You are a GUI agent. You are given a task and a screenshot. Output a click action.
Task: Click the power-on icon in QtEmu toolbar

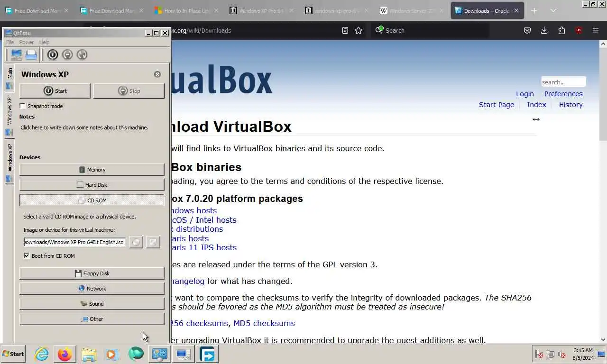click(x=53, y=55)
